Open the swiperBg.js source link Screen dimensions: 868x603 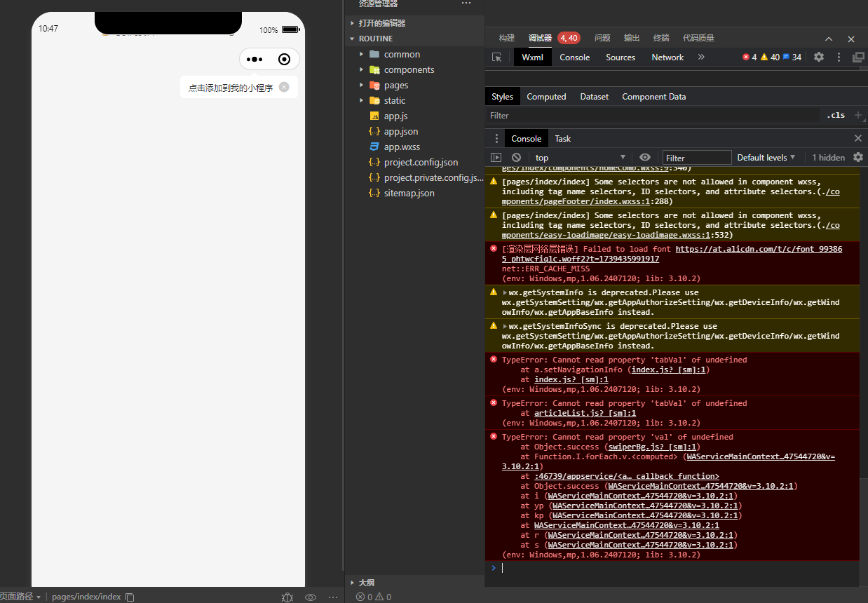pyautogui.click(x=653, y=447)
